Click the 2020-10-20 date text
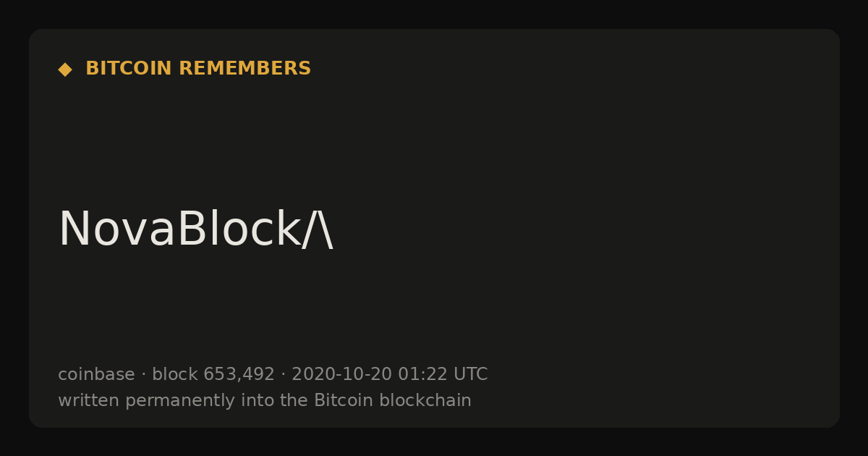Viewport: 868px width, 456px height. point(341,374)
